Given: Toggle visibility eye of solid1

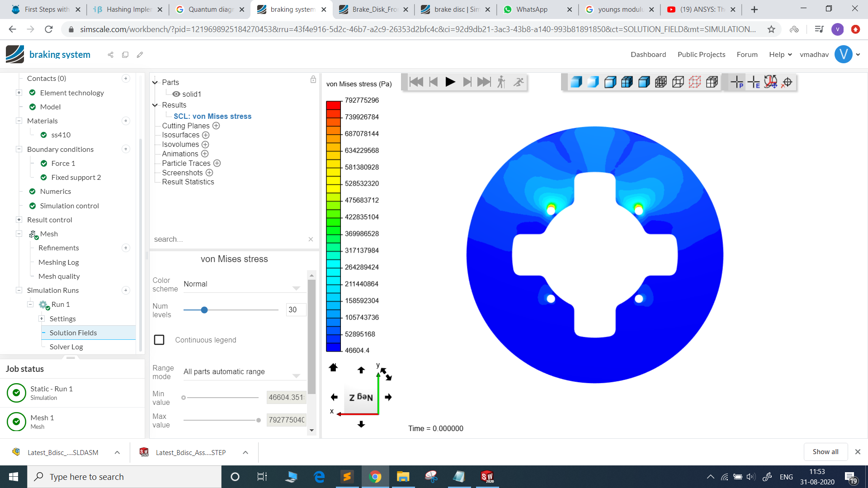Looking at the screenshot, I should coord(176,94).
